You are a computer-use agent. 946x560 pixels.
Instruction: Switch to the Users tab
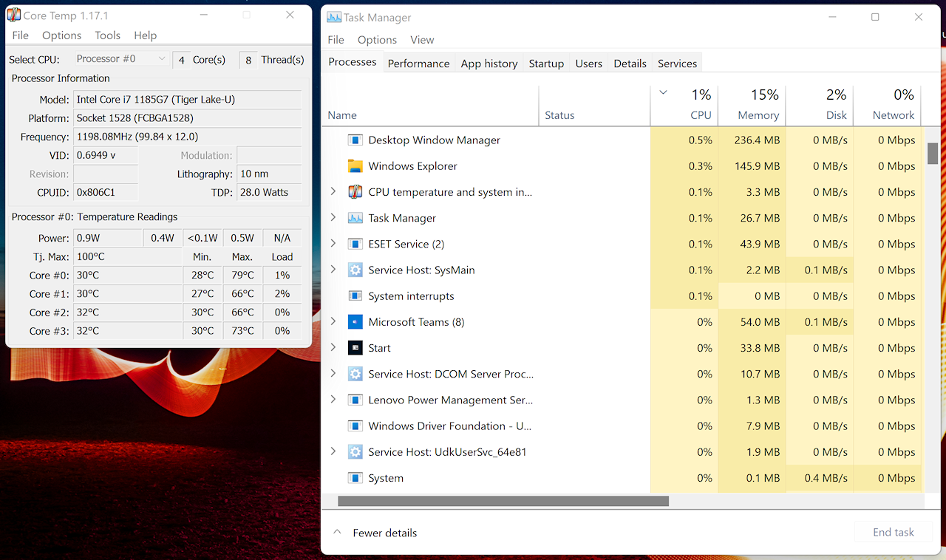(588, 64)
